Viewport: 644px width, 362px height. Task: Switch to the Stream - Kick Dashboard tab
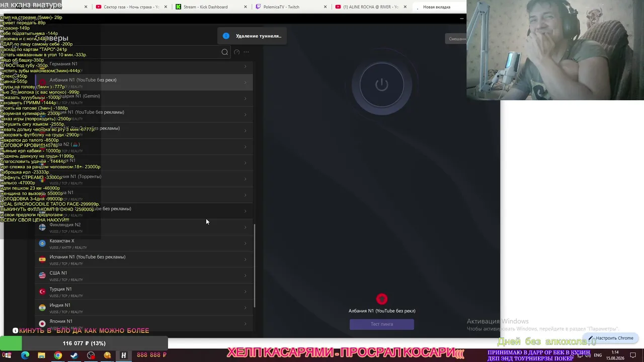coord(211,7)
